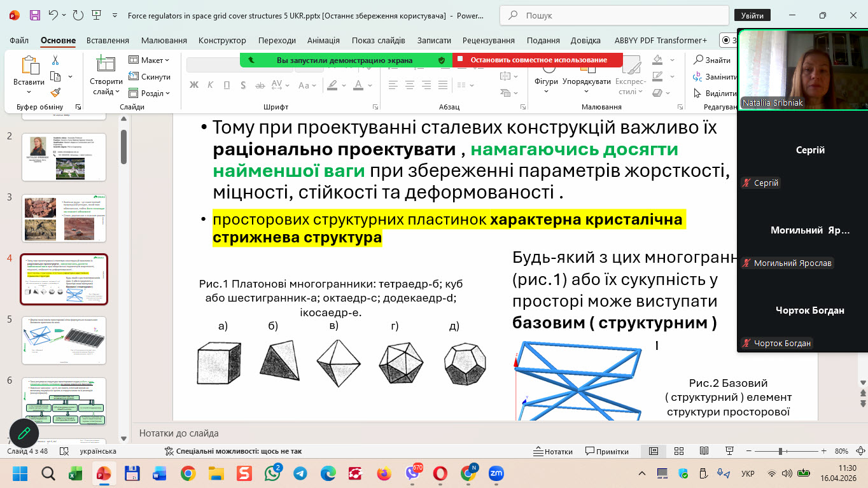This screenshot has width=868, height=488.
Task: Expand the Макет layout dropdown
Action: tap(150, 60)
